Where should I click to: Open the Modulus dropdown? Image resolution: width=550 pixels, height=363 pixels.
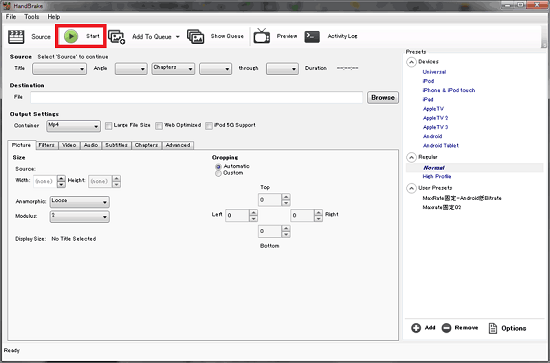(80, 216)
